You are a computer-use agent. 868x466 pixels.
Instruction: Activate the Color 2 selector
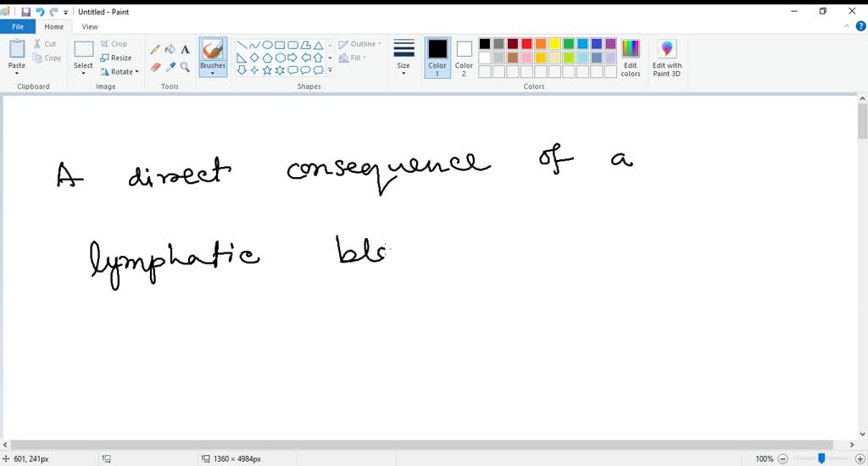[464, 58]
